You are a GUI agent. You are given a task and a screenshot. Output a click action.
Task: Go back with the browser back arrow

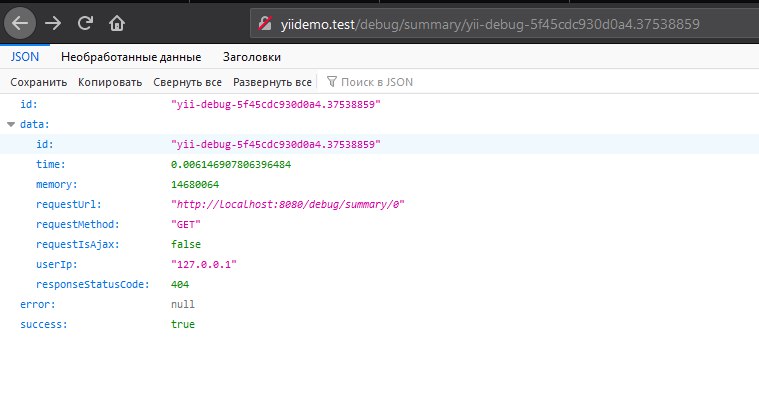(x=20, y=23)
